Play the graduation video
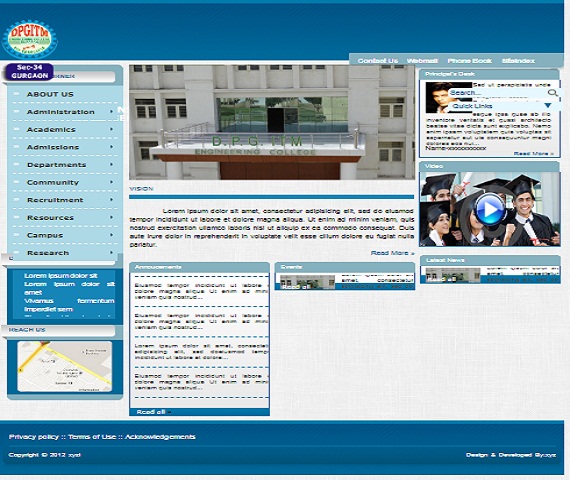This screenshot has height=480, width=570. pyautogui.click(x=490, y=209)
